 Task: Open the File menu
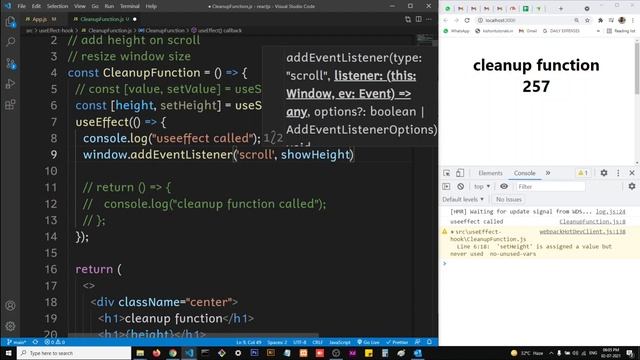(x=21, y=6)
